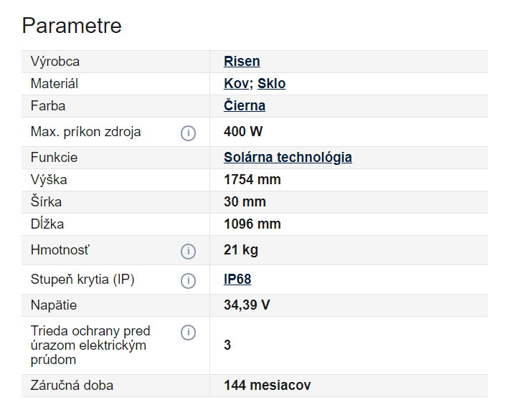The image size is (515, 420).
Task: Click the Kov material link
Action: tap(236, 84)
